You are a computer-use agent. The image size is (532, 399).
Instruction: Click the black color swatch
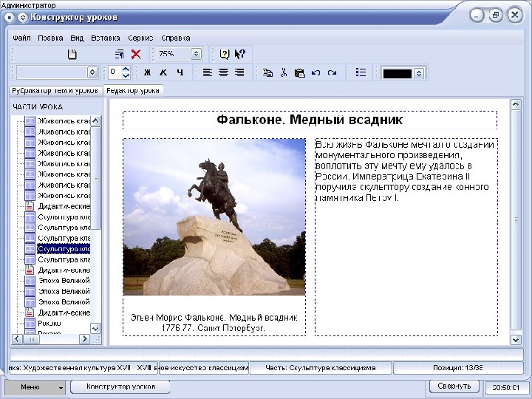pyautogui.click(x=397, y=73)
